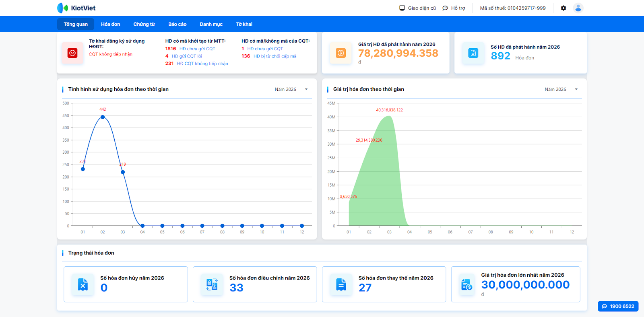Open the Báo cáo menu
This screenshot has width=644, height=317.
tap(177, 24)
